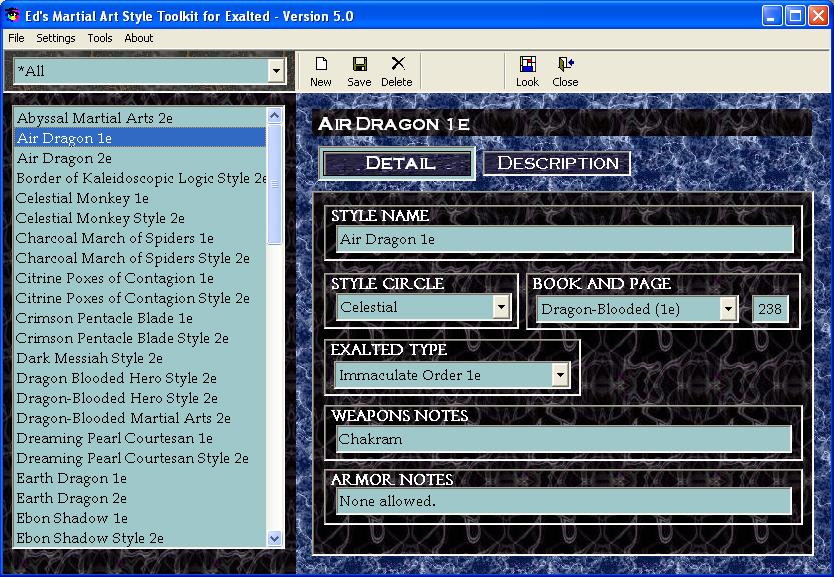Select Dragon-Blooded Hero Style 2e

tap(140, 398)
